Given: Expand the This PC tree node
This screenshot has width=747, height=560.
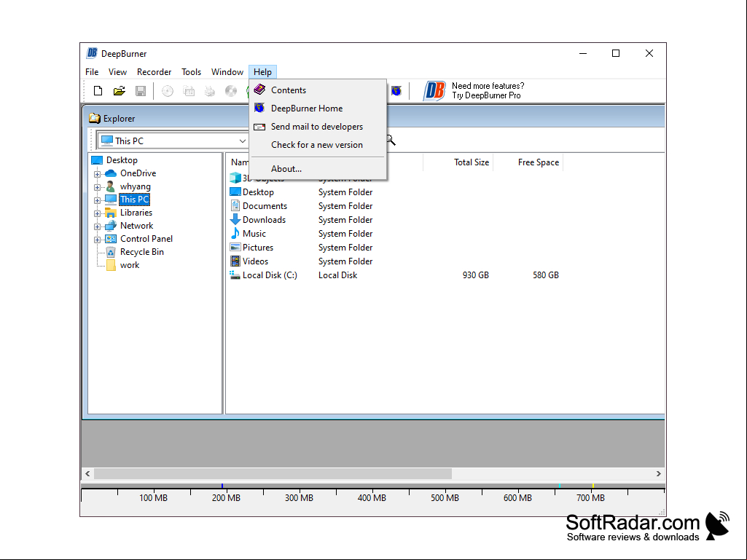Looking at the screenshot, I should [97, 200].
